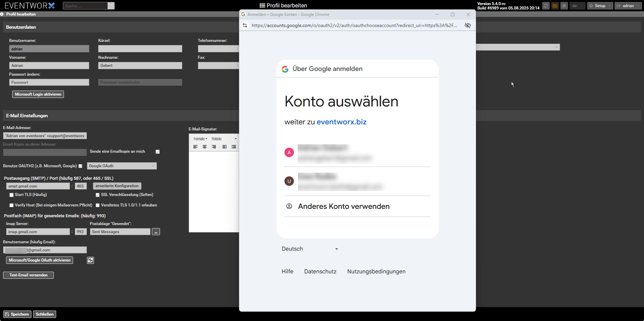Select the account with avatar A
The width and height of the screenshot is (644, 321).
[358, 152]
